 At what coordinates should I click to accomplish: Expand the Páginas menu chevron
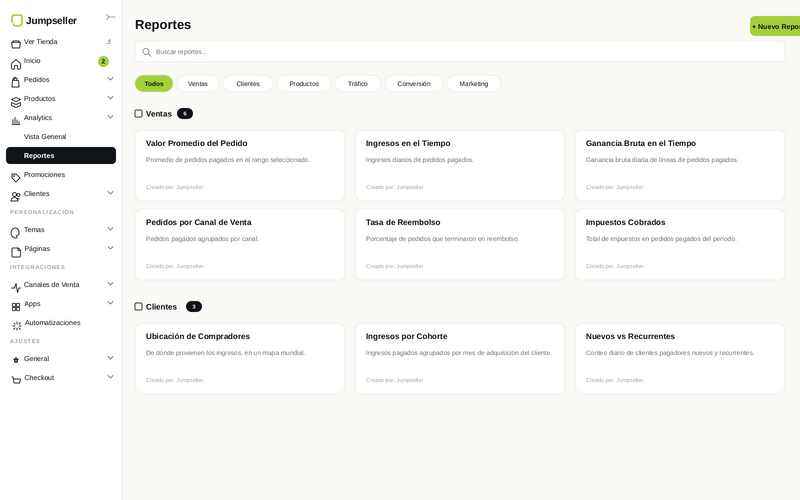point(110,247)
